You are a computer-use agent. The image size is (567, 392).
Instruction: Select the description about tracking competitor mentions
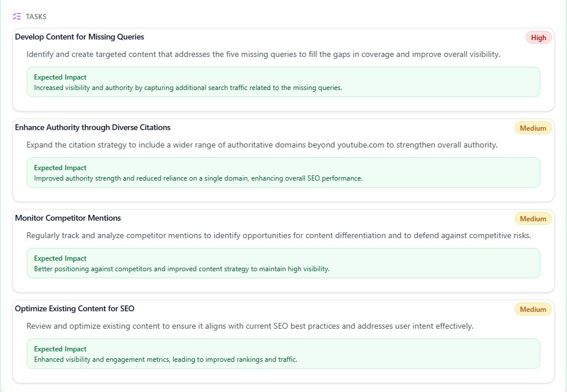click(279, 235)
